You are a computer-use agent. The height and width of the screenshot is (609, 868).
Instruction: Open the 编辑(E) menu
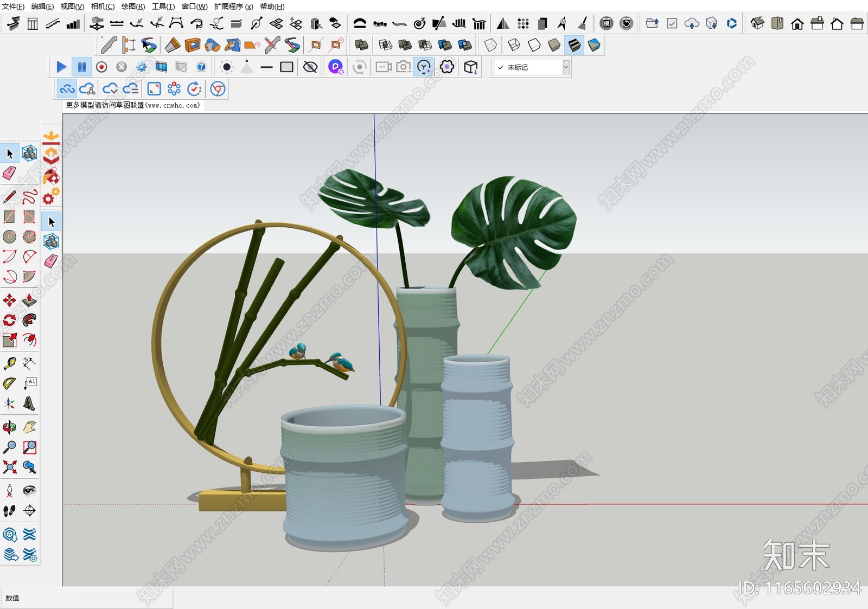click(42, 7)
